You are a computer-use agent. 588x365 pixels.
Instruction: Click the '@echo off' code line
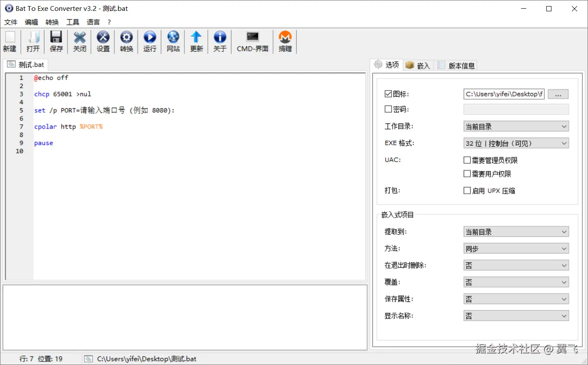click(x=51, y=78)
